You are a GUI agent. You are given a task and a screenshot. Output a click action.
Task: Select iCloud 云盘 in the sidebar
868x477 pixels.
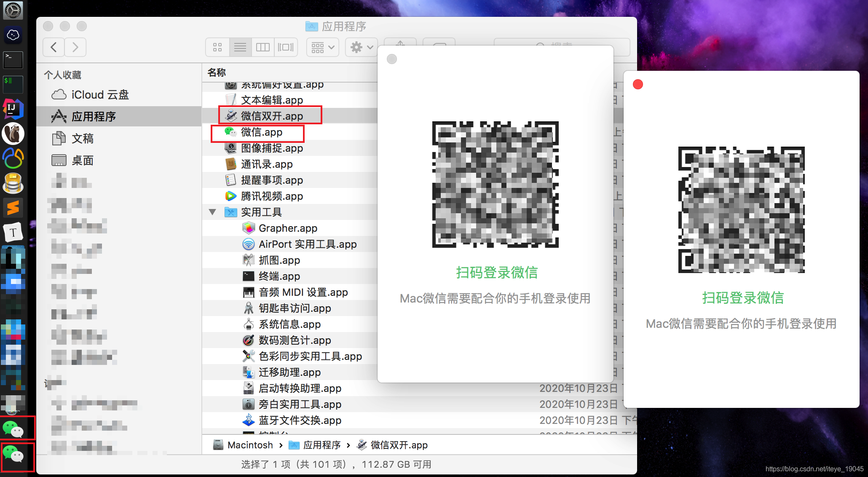click(119, 94)
